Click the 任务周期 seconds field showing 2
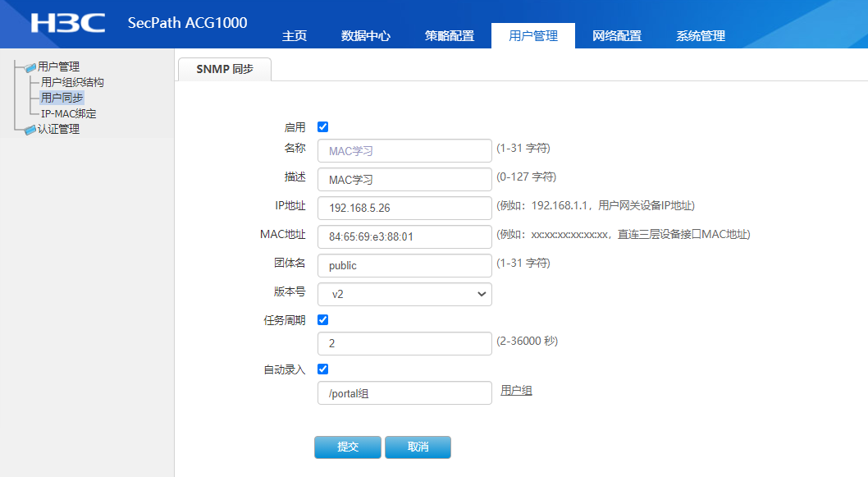This screenshot has width=868, height=477. coord(404,343)
